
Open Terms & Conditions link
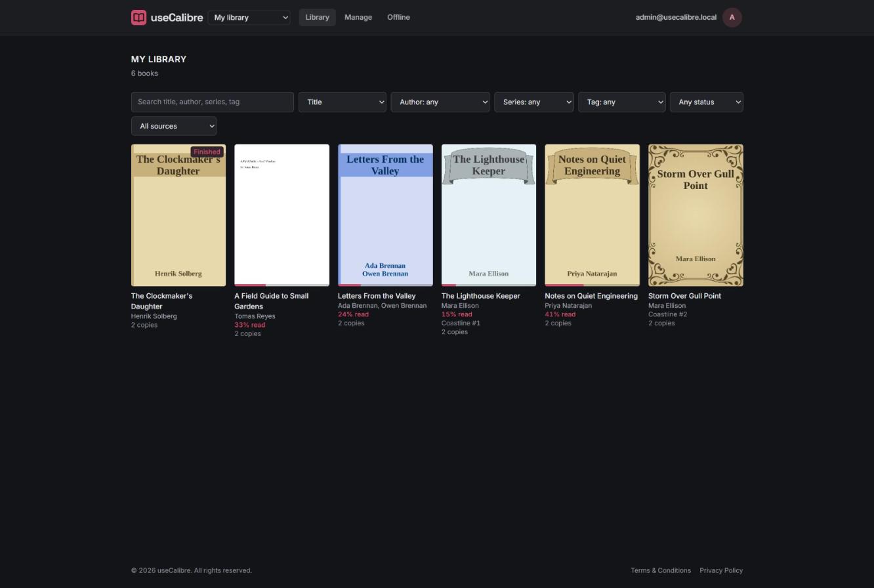[x=661, y=570]
